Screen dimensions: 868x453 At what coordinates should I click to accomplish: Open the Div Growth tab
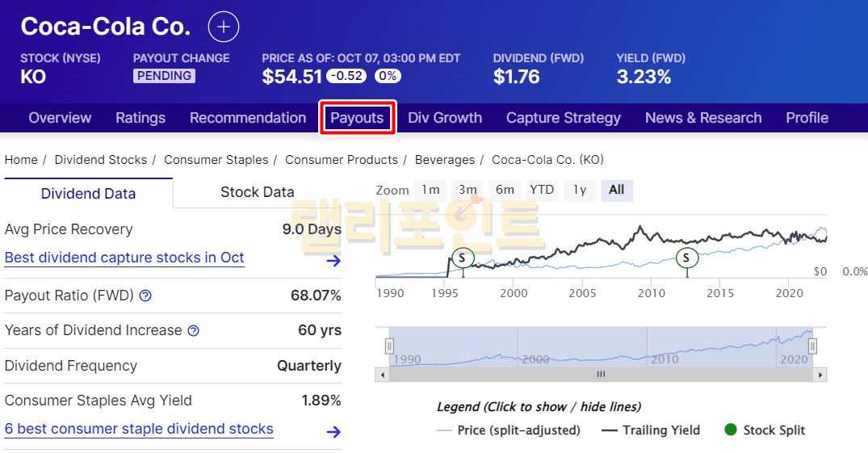pos(445,118)
